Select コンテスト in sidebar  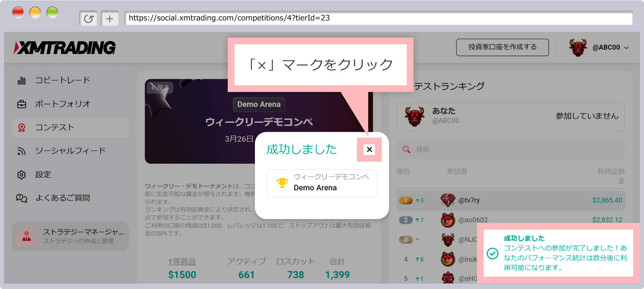[x=70, y=128]
